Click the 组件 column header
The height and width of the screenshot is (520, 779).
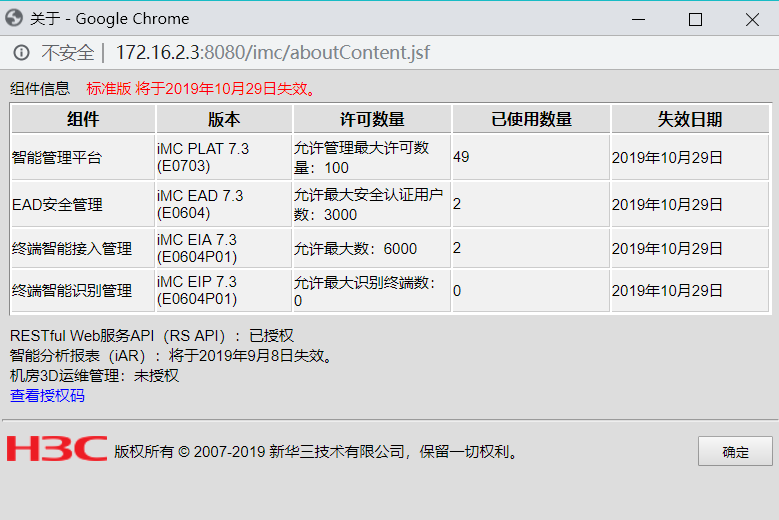coord(83,119)
